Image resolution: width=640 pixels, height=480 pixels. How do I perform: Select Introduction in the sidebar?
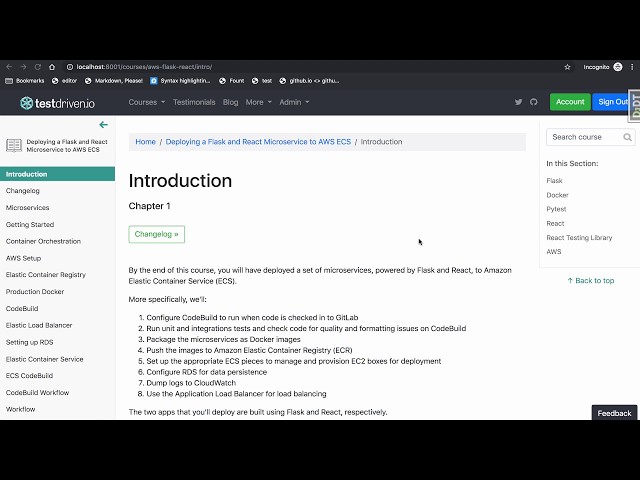tap(58, 174)
